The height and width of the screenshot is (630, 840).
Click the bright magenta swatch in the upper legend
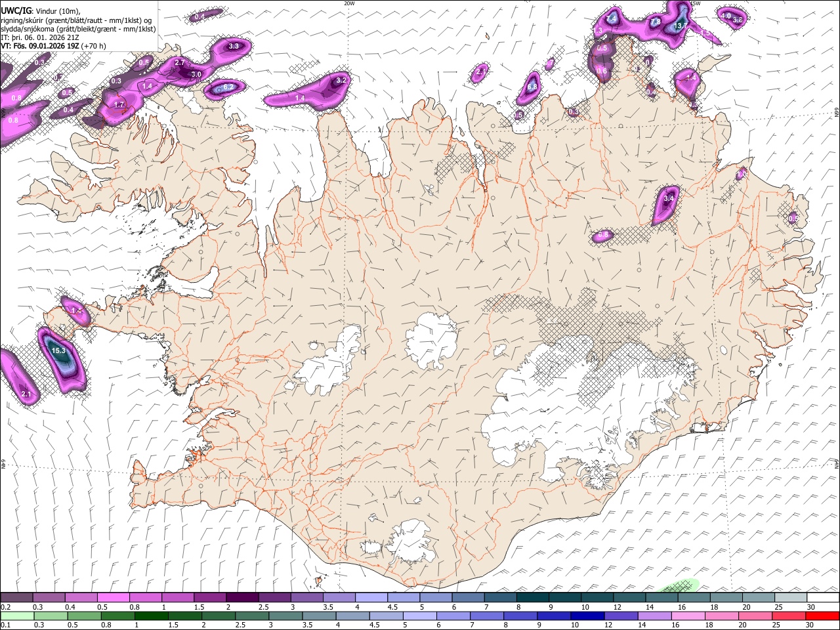point(113,598)
